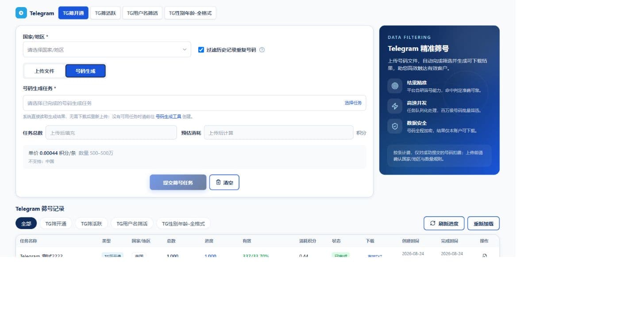
Task: Switch to the TG用户名筛活 top tab
Action: (x=142, y=13)
